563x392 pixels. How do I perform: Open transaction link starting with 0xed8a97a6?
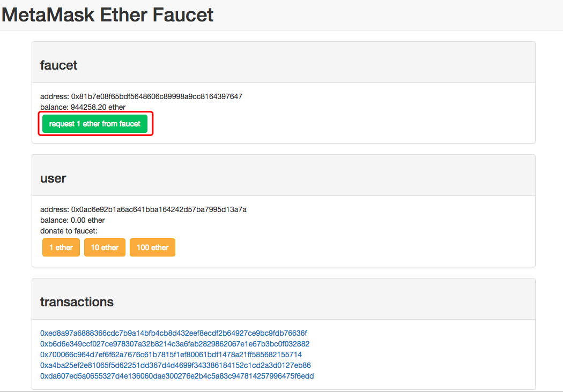click(173, 333)
